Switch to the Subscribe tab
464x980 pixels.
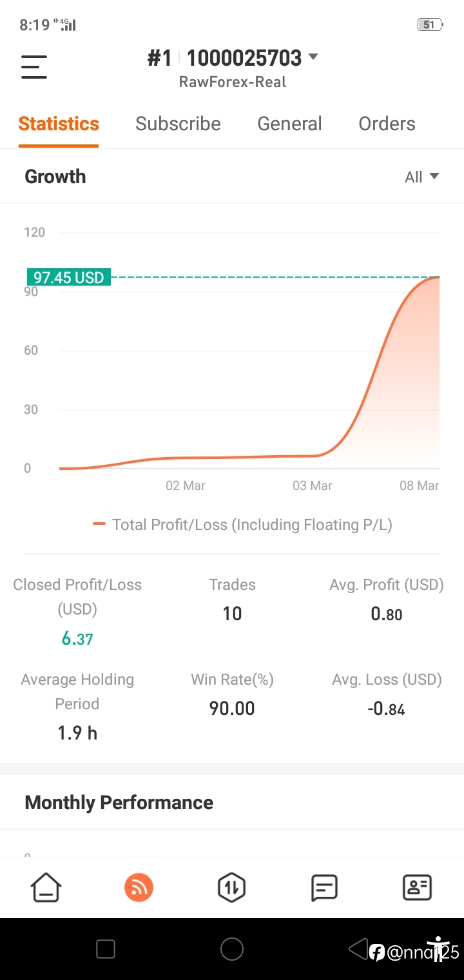(x=178, y=124)
